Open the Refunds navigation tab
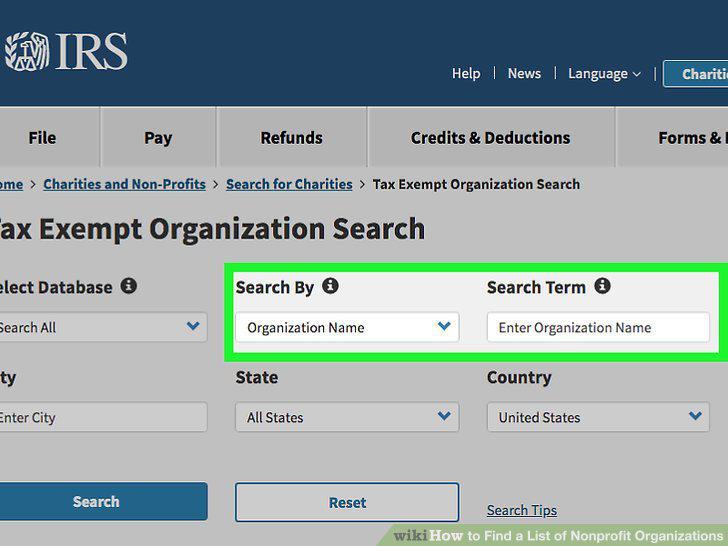 point(292,137)
